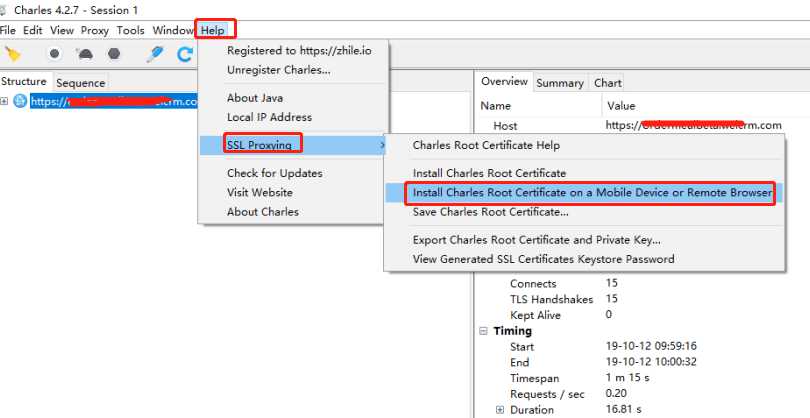810x418 pixels.
Task: Open the Tools menu
Action: pos(131,30)
